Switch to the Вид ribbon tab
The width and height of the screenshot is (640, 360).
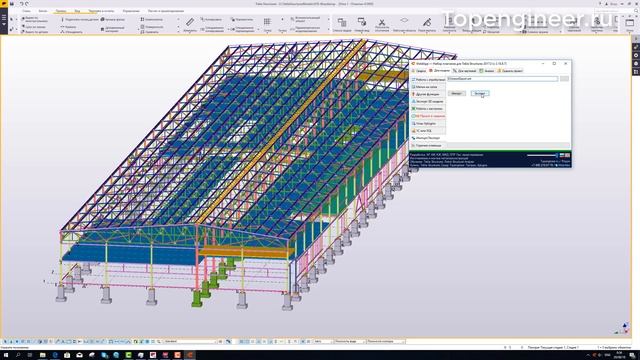77,11
